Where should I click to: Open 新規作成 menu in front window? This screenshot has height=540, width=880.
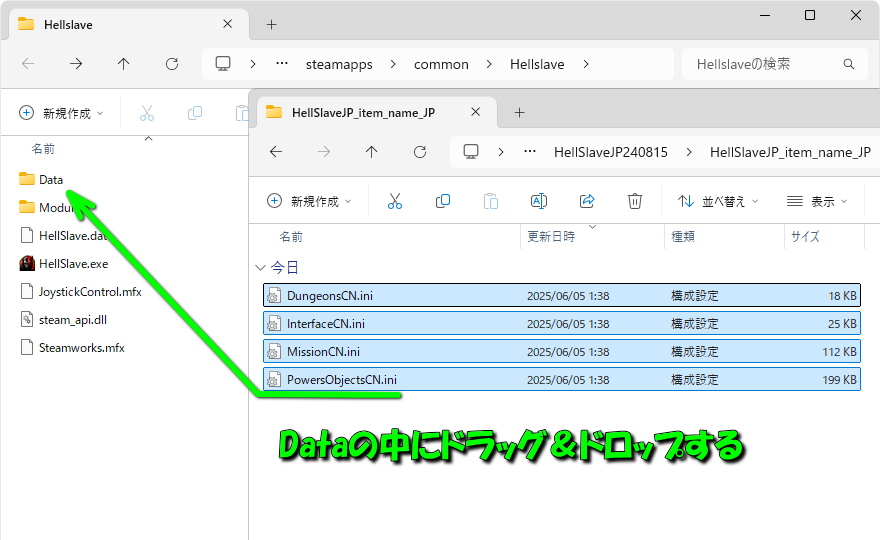pyautogui.click(x=309, y=202)
